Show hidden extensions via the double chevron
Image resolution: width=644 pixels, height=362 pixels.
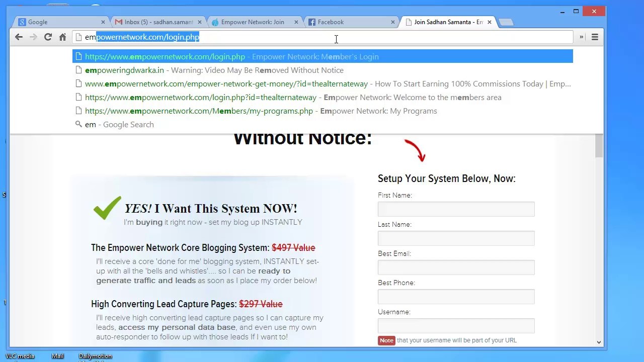(x=581, y=37)
